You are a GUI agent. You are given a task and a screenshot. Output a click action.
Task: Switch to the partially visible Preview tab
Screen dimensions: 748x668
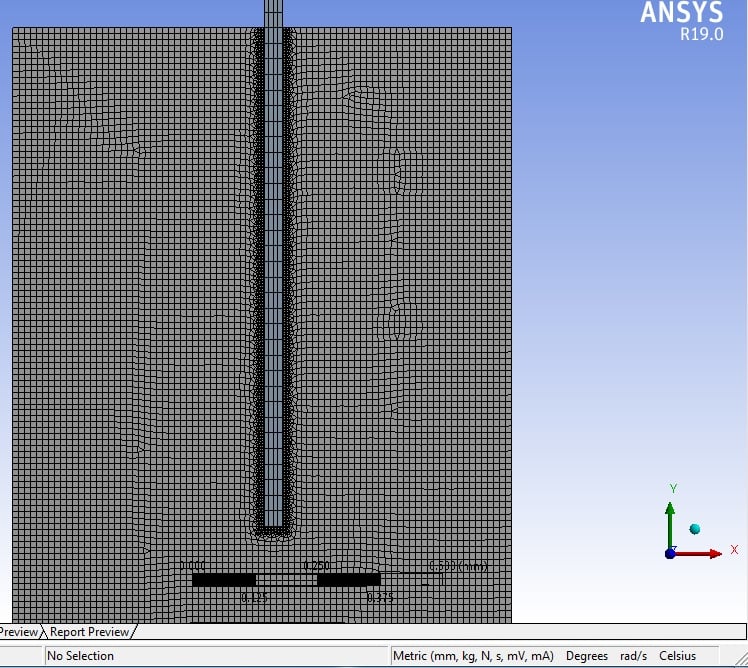19,632
